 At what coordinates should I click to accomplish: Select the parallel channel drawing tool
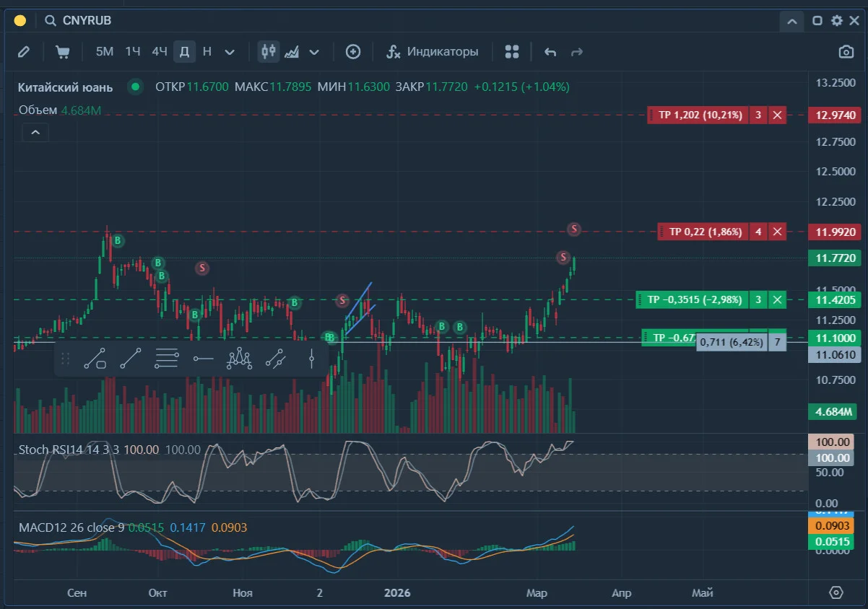[275, 358]
